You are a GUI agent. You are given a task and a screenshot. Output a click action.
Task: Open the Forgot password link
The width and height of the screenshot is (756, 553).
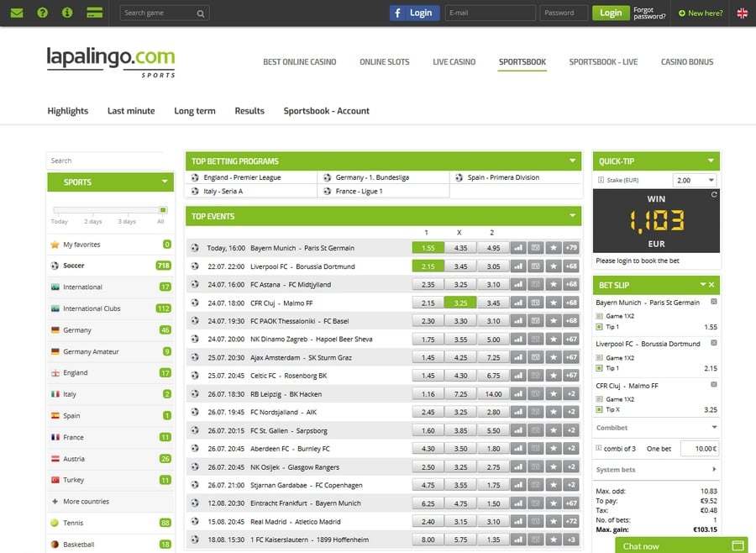(649, 13)
